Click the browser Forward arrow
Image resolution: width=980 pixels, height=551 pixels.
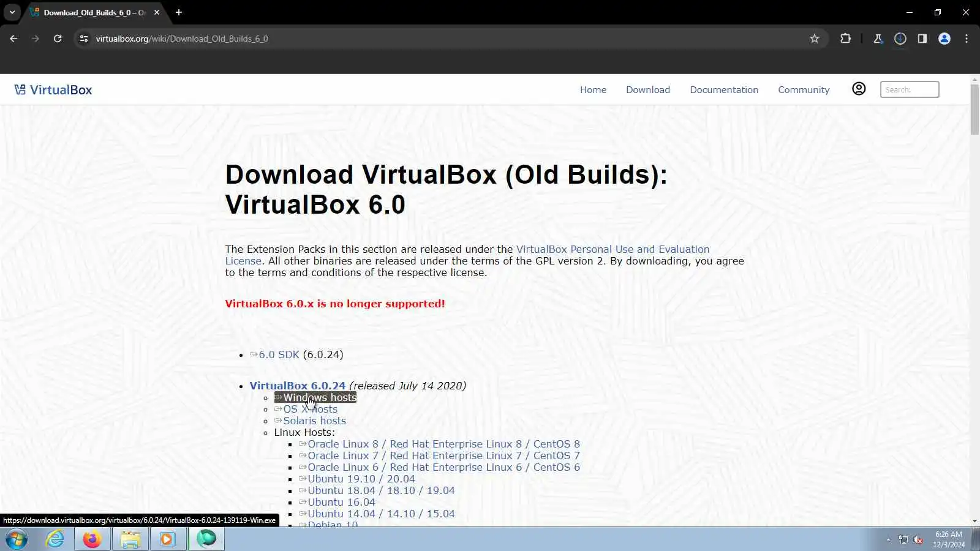click(36, 39)
